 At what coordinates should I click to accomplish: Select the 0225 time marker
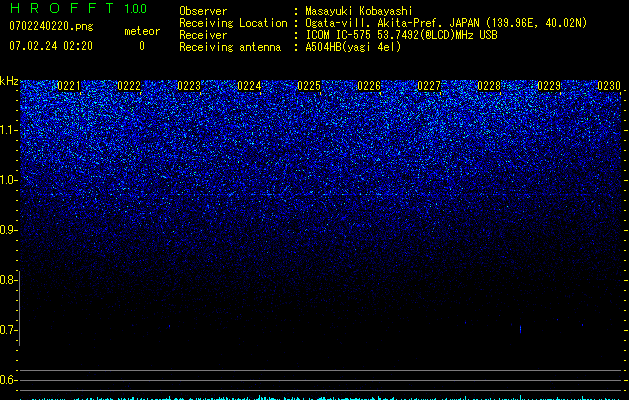coord(309,86)
